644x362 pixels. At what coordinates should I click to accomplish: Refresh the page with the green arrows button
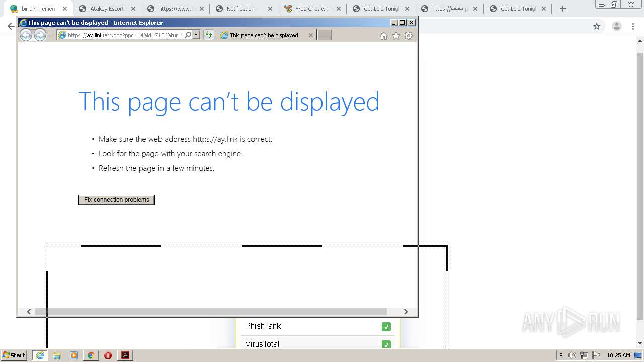208,35
